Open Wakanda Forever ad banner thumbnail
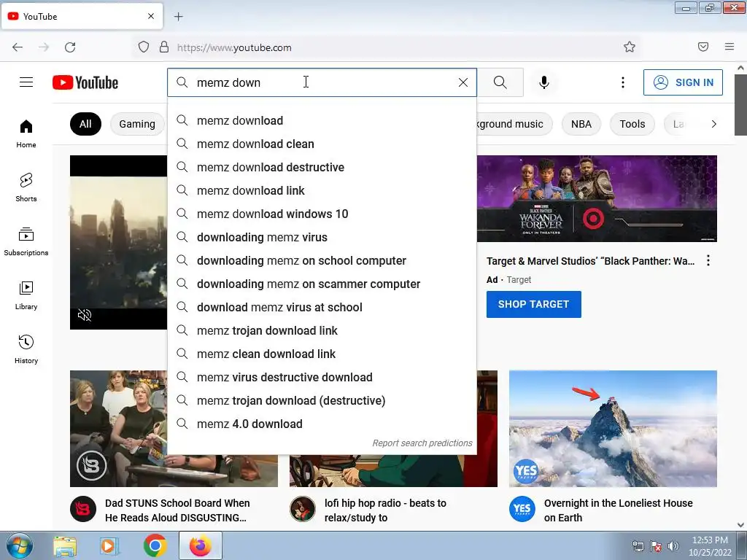The height and width of the screenshot is (560, 747). [597, 198]
